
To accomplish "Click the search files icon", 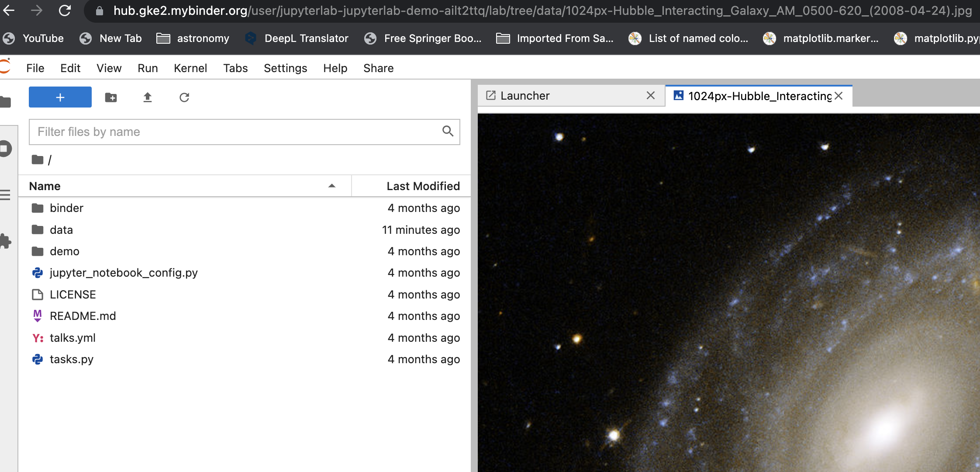I will point(449,131).
